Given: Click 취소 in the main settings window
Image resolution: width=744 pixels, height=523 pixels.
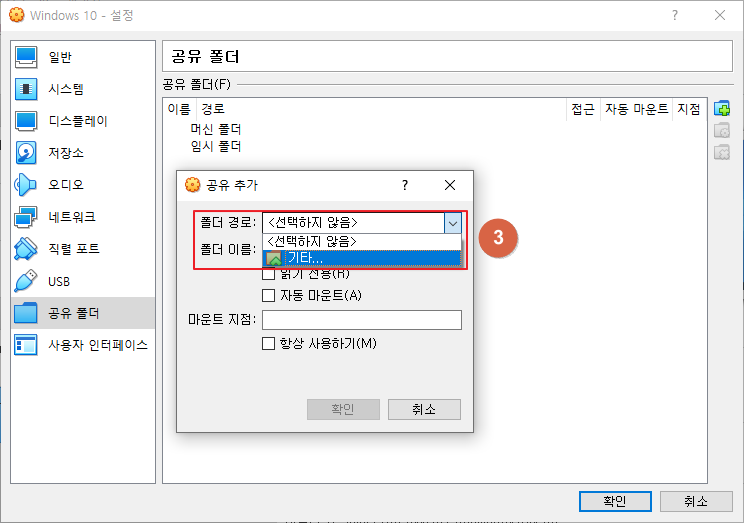Looking at the screenshot, I should [696, 501].
